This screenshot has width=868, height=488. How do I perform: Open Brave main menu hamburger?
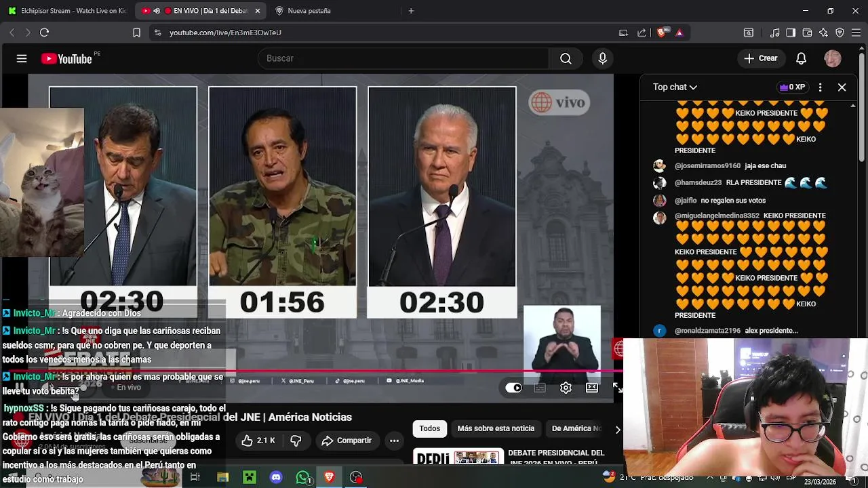click(856, 33)
